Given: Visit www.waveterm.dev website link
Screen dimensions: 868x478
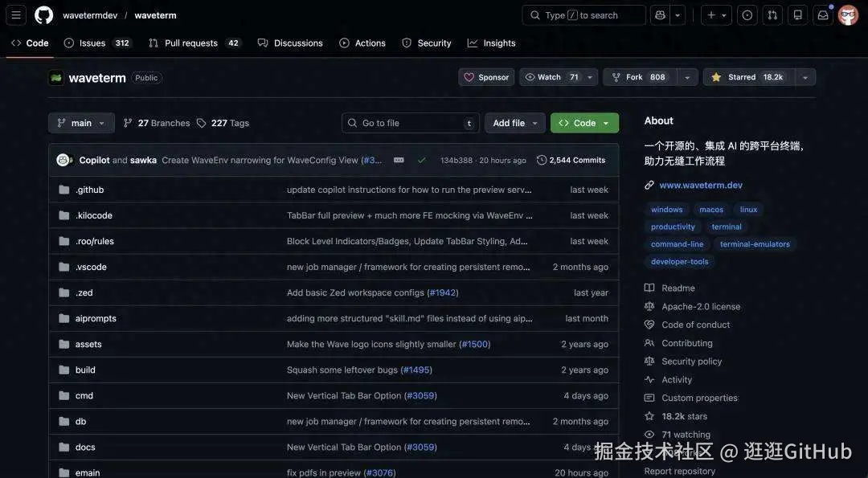Looking at the screenshot, I should pos(701,186).
